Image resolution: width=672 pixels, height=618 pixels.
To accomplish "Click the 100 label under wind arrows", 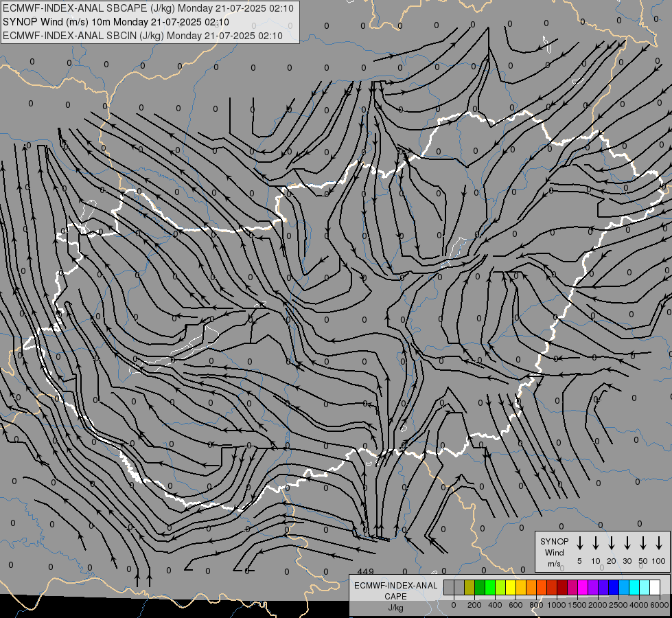I will [x=659, y=561].
